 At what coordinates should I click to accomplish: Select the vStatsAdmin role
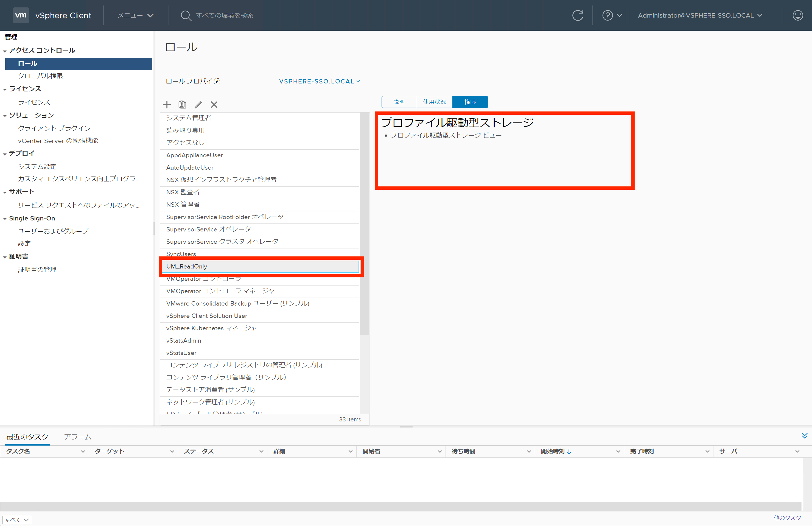pos(260,340)
